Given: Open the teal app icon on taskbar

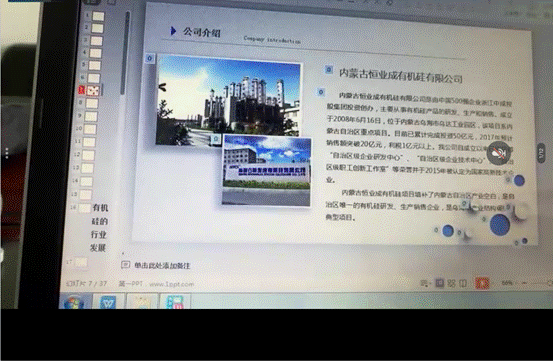Looking at the screenshot, I should (175, 302).
